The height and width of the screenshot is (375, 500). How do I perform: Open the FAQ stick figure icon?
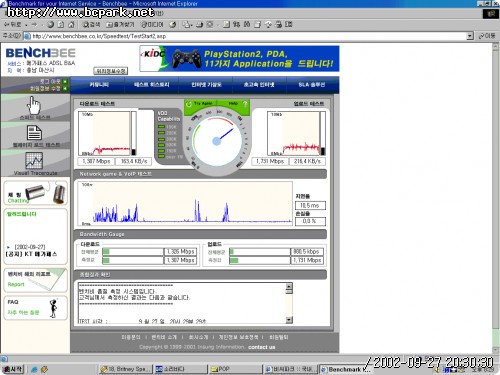coord(53,308)
